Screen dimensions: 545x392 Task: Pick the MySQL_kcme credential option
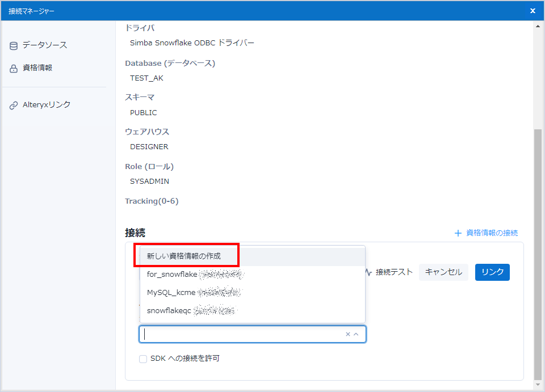coord(171,293)
